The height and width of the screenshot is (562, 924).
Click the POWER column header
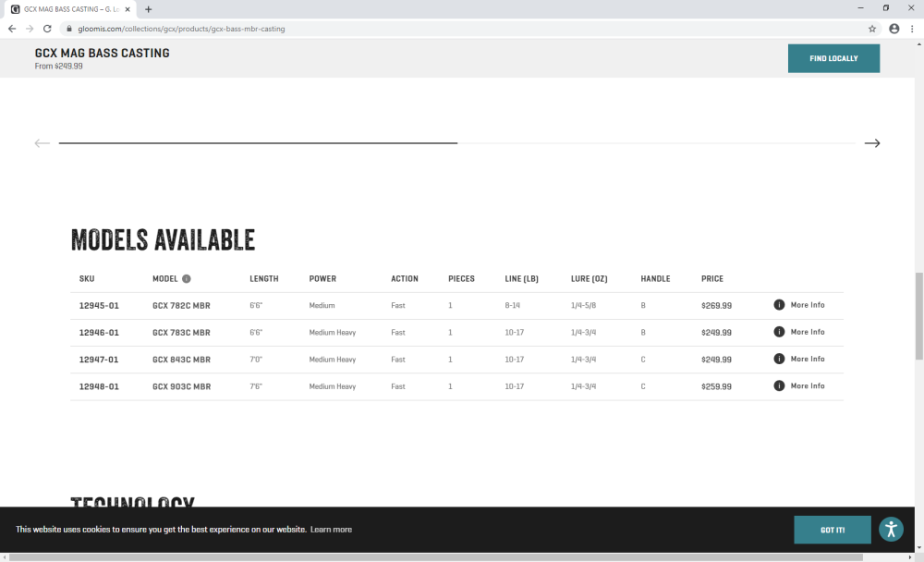pos(322,279)
